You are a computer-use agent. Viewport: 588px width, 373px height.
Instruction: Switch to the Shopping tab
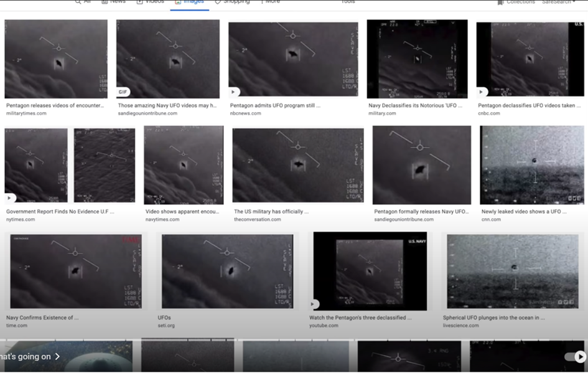[x=232, y=2]
